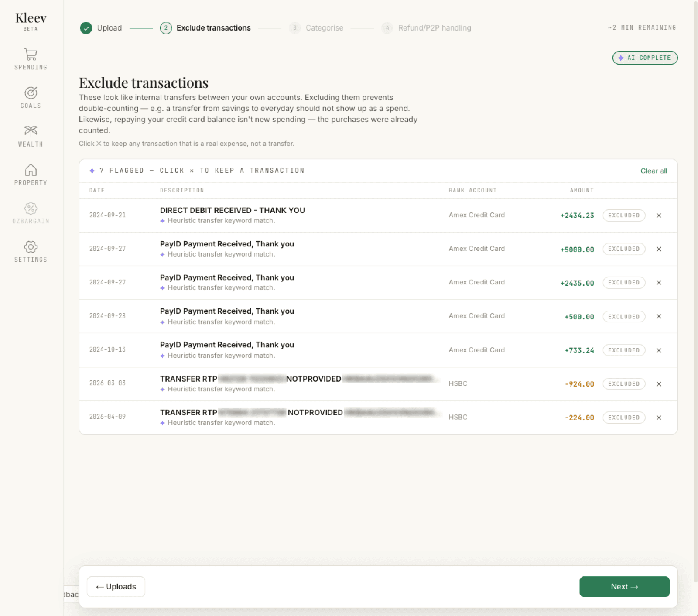Screen dimensions: 698x616
Task: Toggle EXCLUDED badge on the +5000.00 row
Action: click(x=624, y=249)
